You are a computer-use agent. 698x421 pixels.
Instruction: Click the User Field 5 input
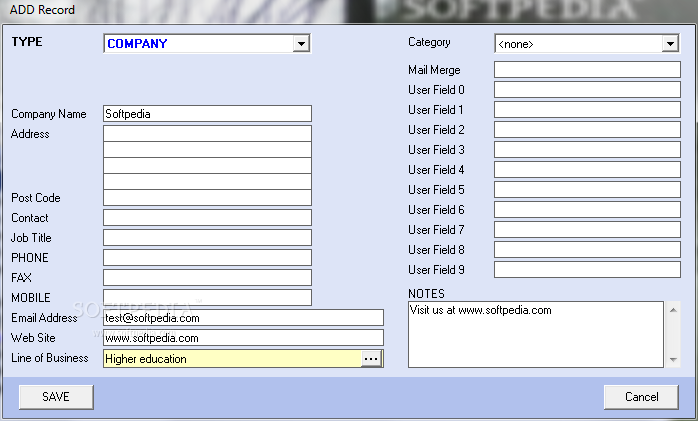coord(587,190)
